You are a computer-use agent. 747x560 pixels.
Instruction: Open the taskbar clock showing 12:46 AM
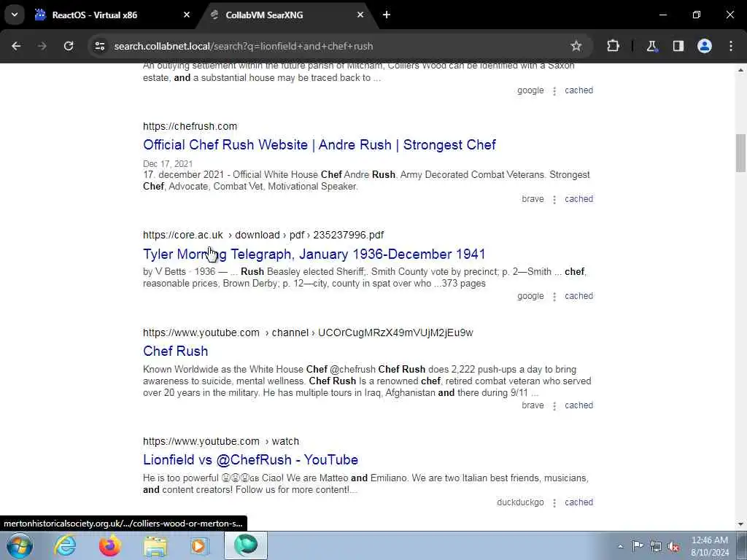(x=710, y=546)
